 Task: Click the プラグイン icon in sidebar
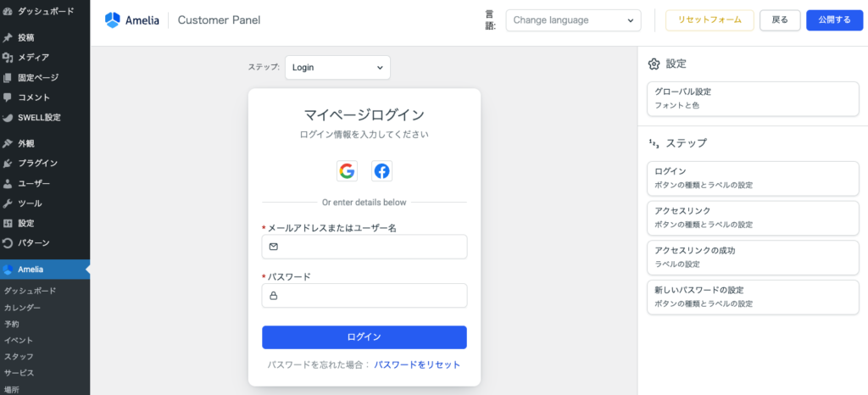click(x=8, y=164)
